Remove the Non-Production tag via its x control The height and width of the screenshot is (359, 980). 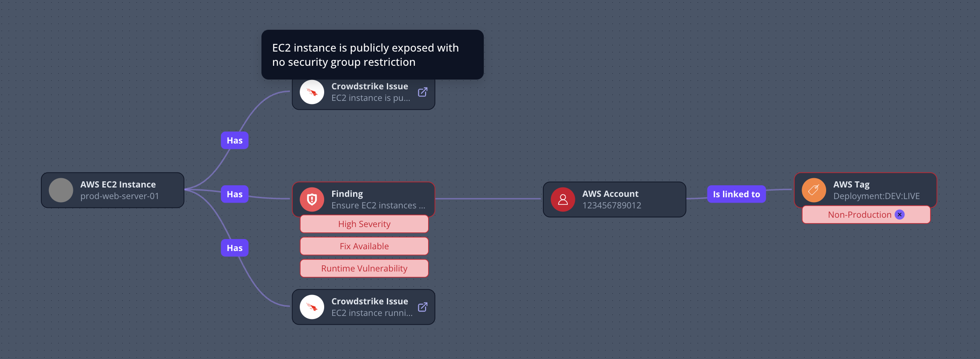[899, 214]
